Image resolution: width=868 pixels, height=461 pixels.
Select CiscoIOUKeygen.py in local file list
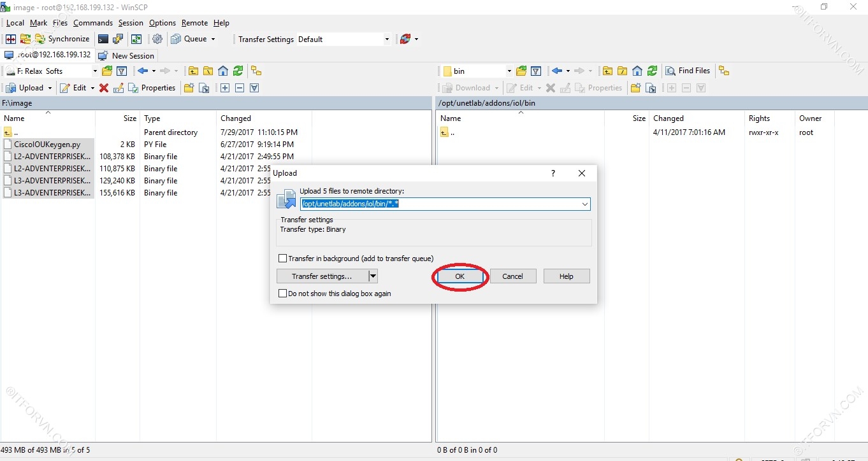47,145
